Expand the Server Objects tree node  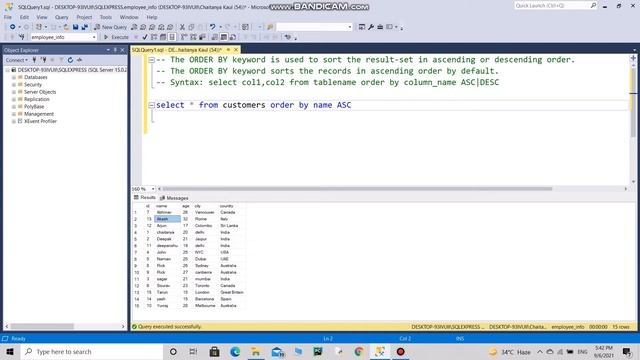click(14, 92)
